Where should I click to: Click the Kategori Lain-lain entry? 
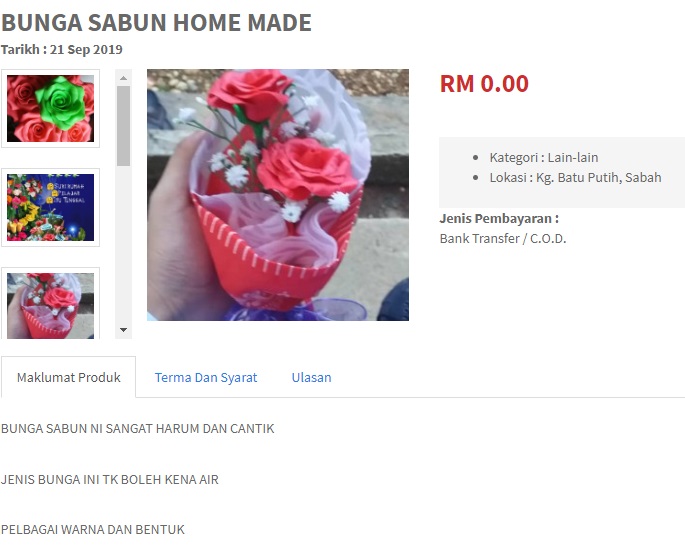coord(544,157)
